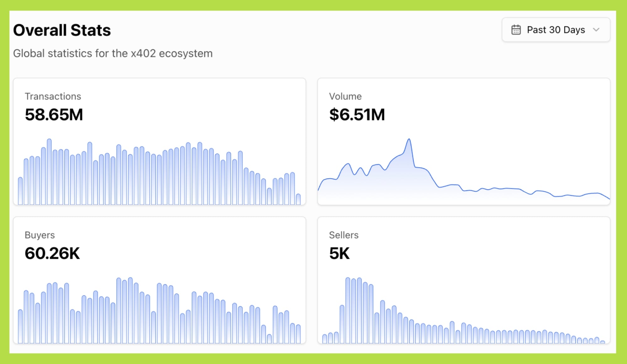Click the calendar icon in date selector

point(516,30)
